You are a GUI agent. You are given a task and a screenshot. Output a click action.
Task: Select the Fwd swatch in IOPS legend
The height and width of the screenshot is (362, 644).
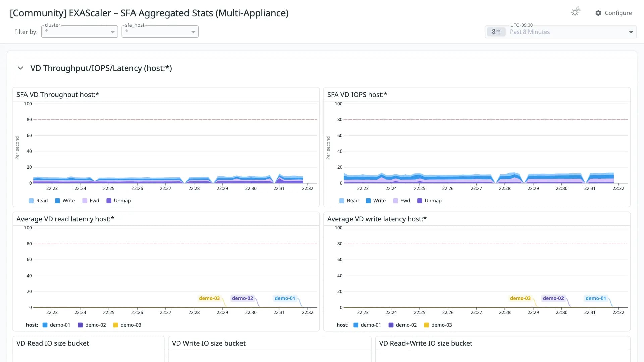(395, 201)
